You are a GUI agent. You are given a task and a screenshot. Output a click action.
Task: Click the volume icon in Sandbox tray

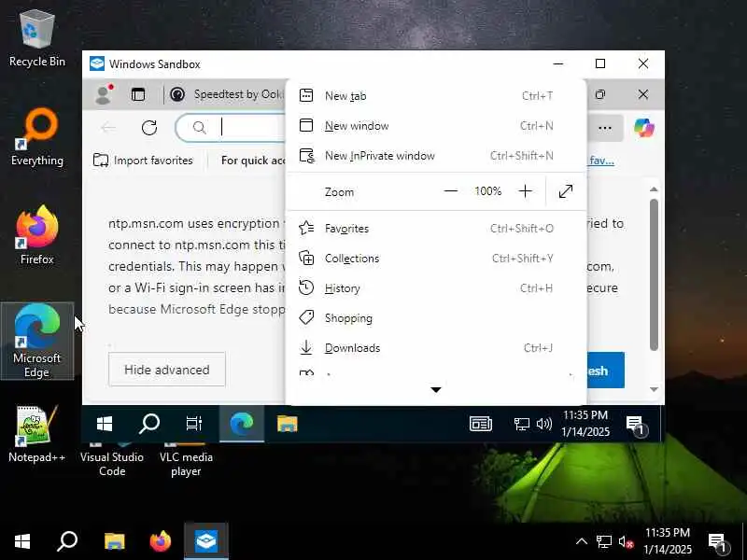click(x=544, y=424)
